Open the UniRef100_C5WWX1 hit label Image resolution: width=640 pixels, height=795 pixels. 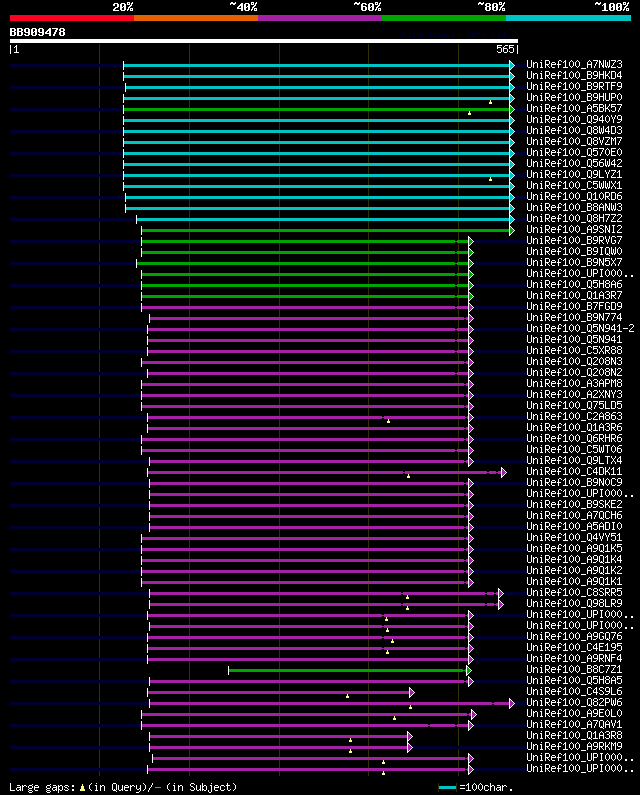574,186
